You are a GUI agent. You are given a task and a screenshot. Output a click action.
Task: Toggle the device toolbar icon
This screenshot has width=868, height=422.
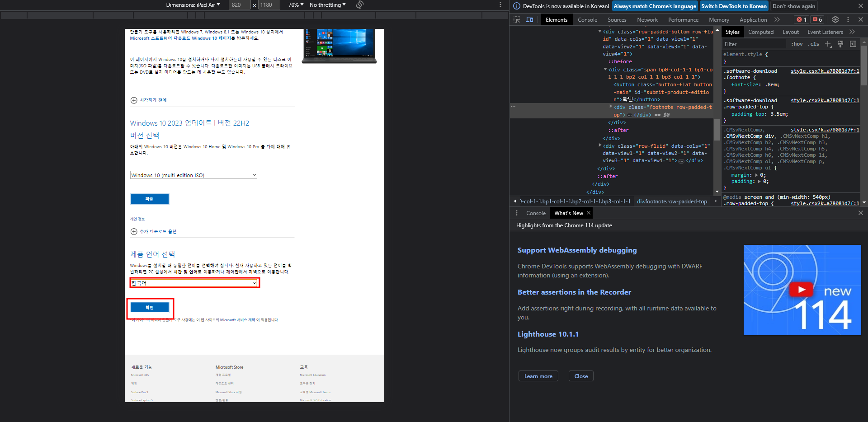click(x=530, y=19)
